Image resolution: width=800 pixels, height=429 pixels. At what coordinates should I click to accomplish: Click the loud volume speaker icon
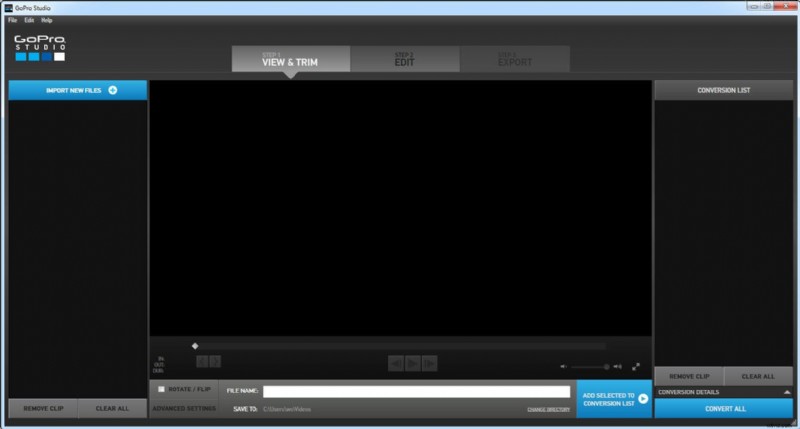pos(617,367)
